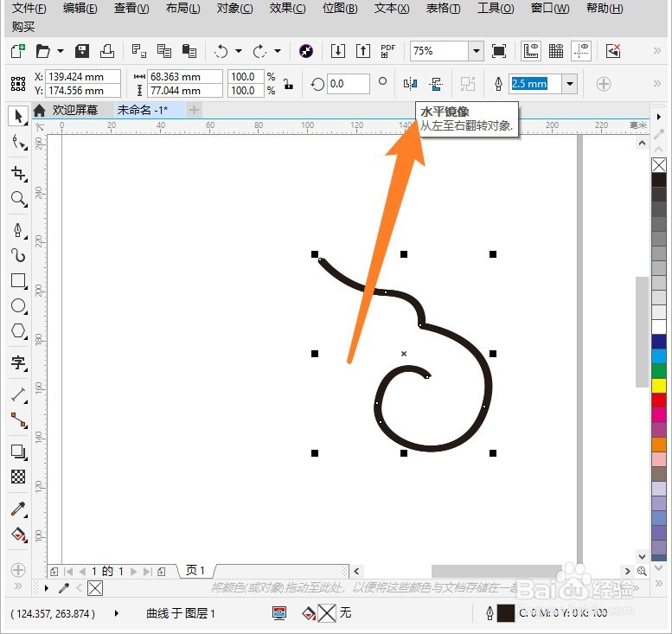Click the Redo arrow icon

(x=259, y=51)
